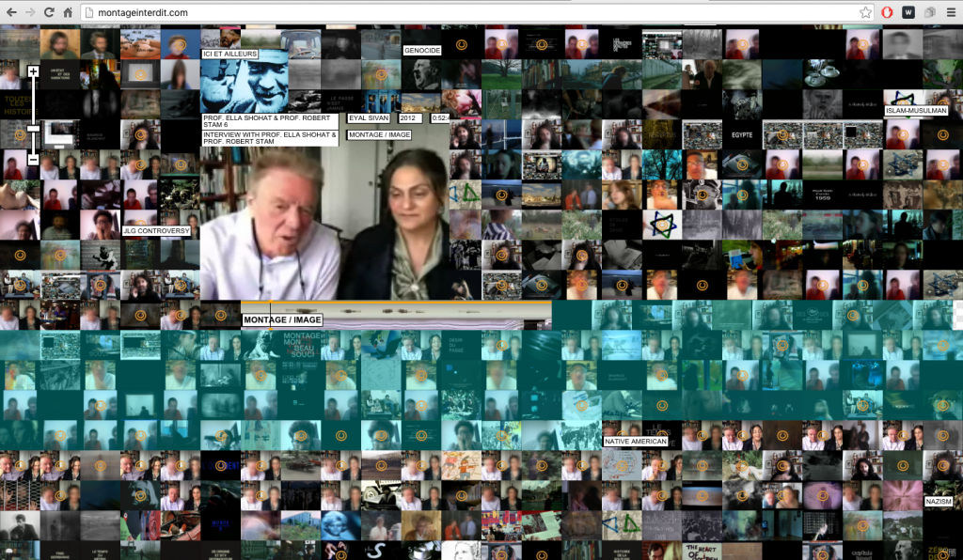Select the ICI ET AILLEURS label
The width and height of the screenshot is (963, 560).
[x=229, y=54]
